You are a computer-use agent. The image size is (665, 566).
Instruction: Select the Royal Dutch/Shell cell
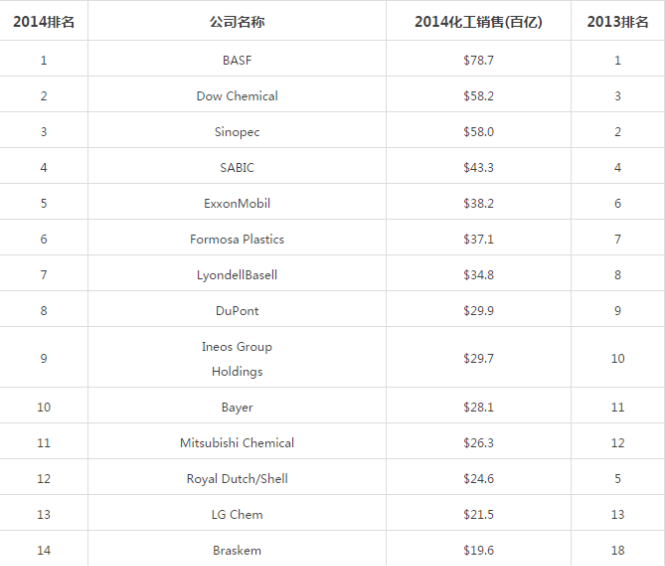pos(237,479)
